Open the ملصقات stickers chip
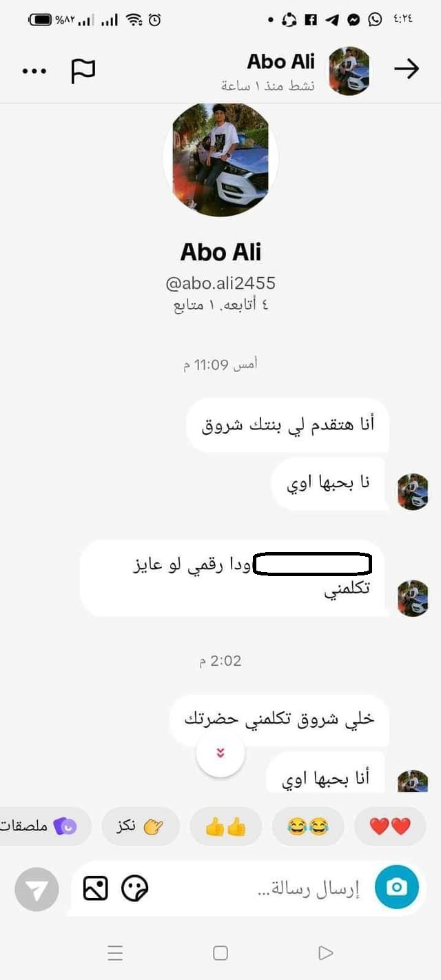This screenshot has height=980, width=441. (x=41, y=826)
